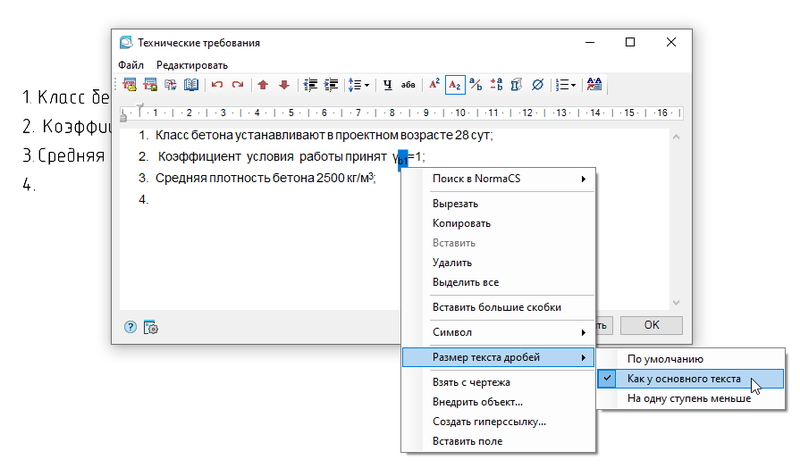Screen dimensions: 800x468
Task: Select Вставить большие скобки
Action: click(x=498, y=307)
